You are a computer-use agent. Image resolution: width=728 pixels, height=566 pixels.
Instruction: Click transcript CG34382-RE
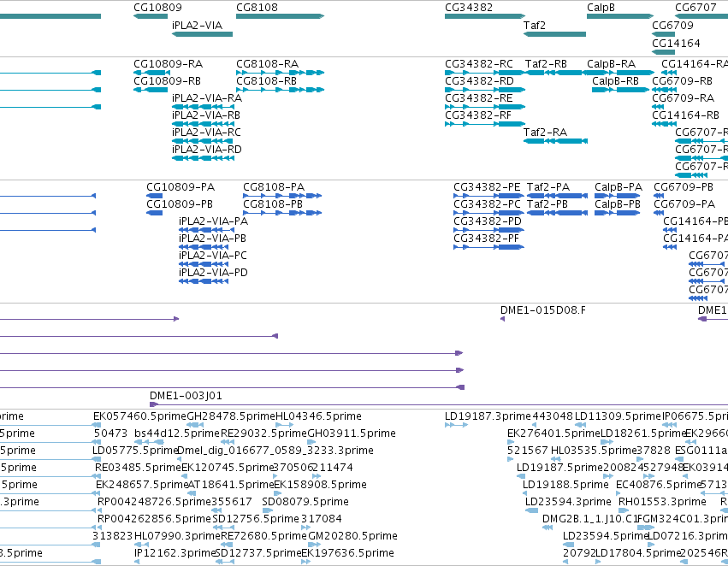tap(485, 107)
